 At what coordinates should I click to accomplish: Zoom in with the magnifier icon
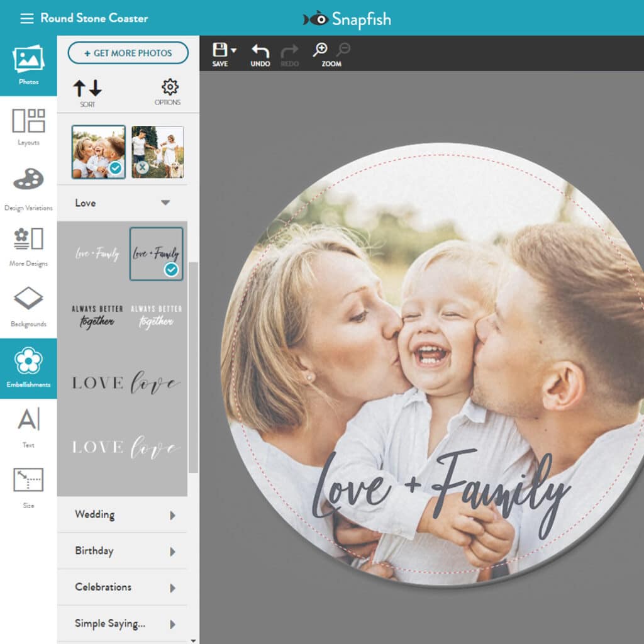coord(320,51)
